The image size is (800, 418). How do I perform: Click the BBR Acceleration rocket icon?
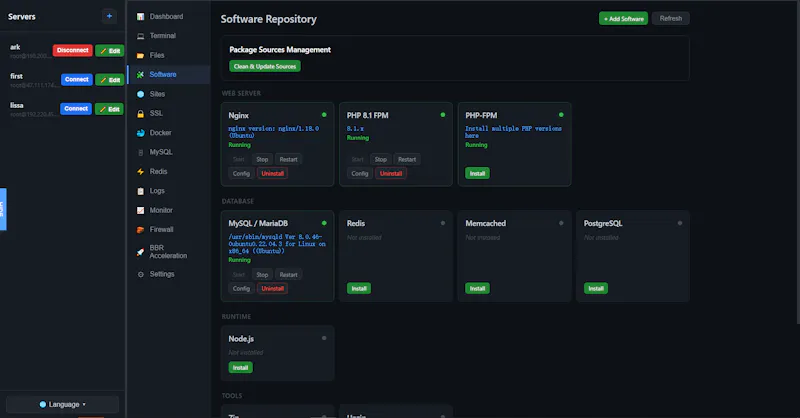pyautogui.click(x=140, y=252)
